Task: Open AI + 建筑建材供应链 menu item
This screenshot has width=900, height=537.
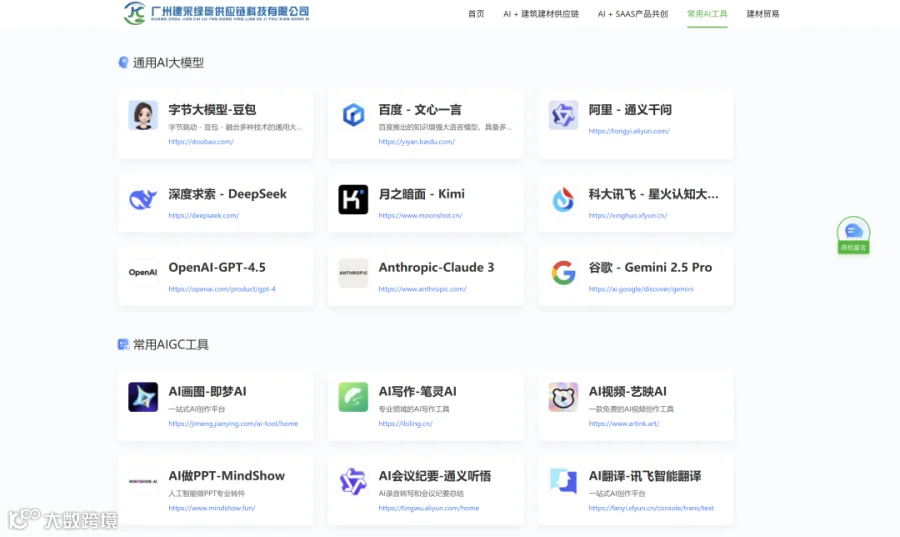Action: pyautogui.click(x=541, y=14)
